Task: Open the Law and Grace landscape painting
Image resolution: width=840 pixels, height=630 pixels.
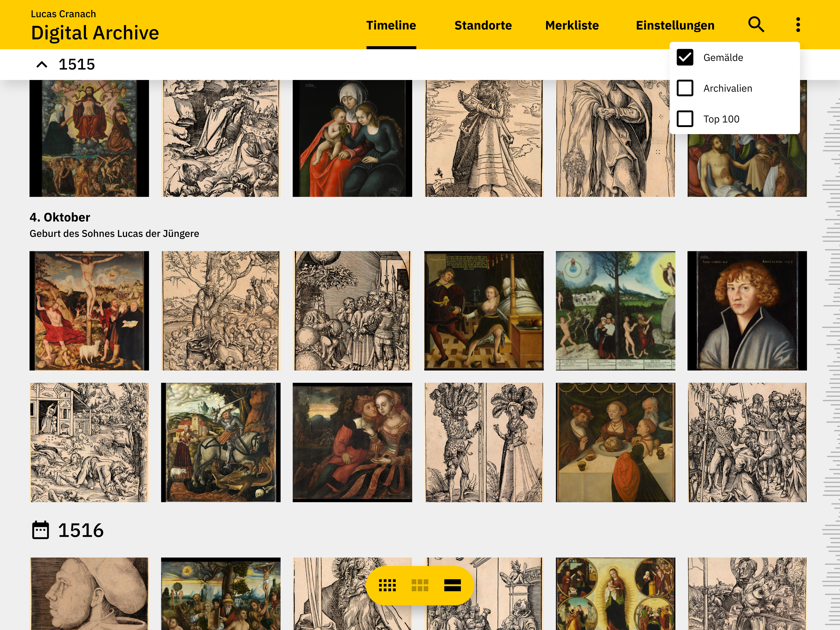Action: point(615,311)
